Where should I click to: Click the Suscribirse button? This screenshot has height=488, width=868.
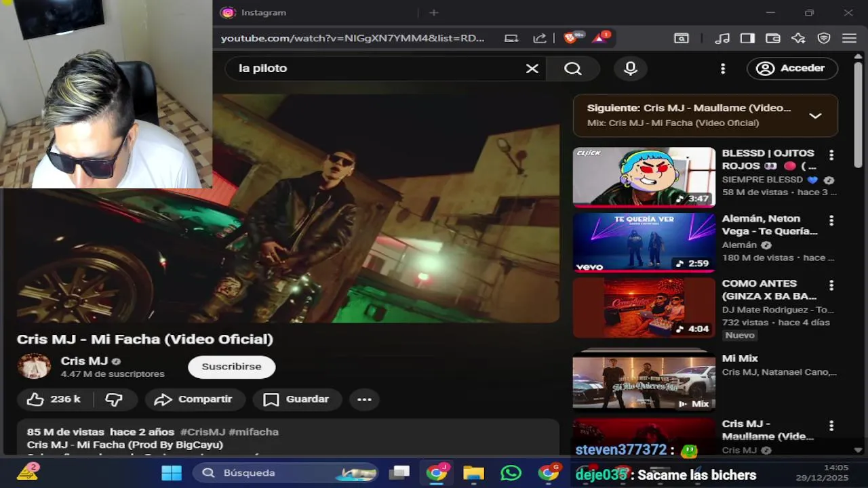[x=231, y=367]
